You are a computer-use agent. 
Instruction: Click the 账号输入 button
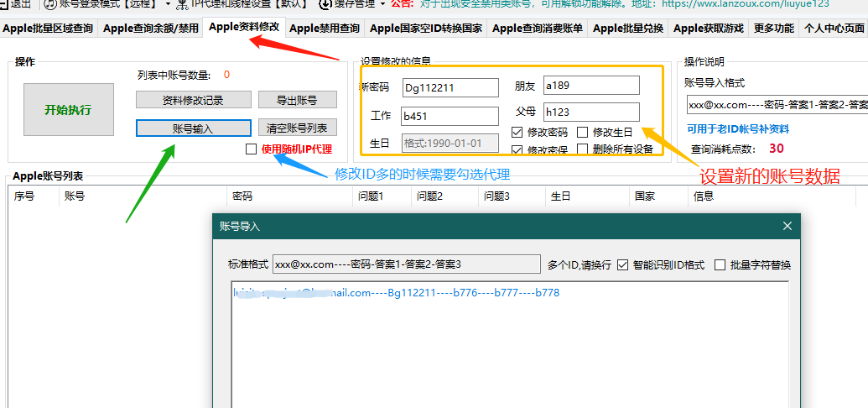click(x=193, y=128)
